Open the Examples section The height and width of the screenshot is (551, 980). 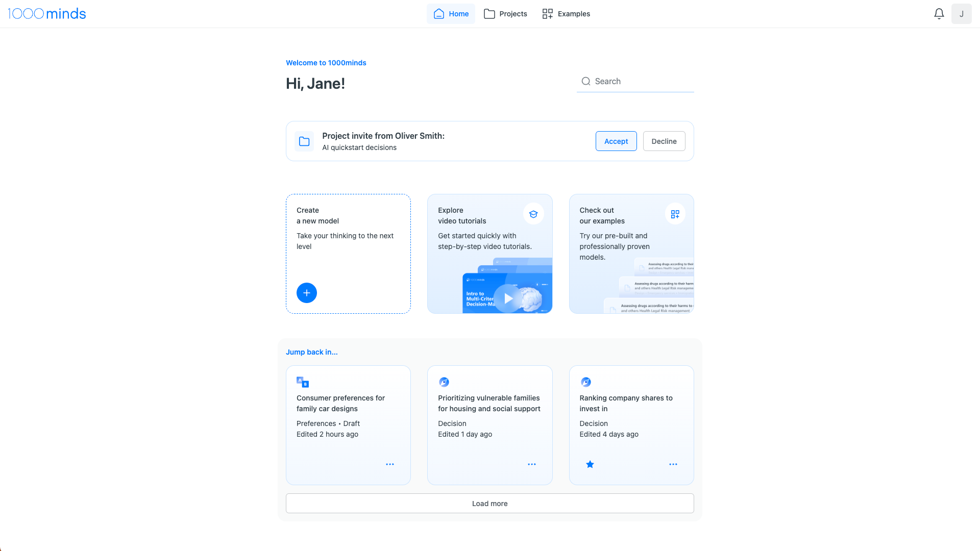coord(566,14)
